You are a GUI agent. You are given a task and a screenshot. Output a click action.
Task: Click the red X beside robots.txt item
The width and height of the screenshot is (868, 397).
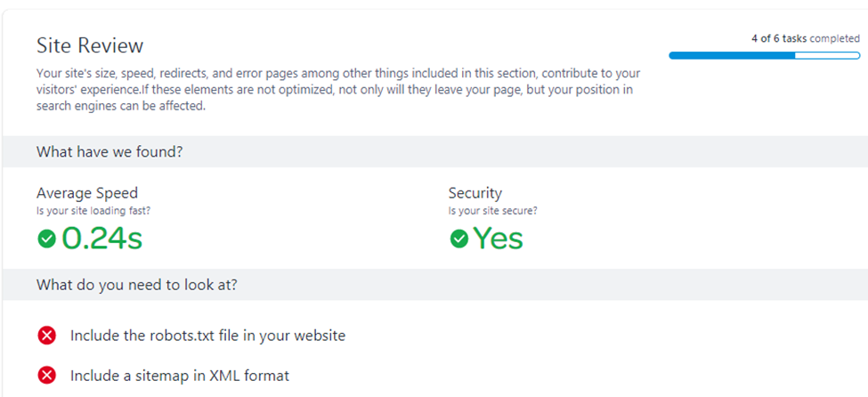(46, 336)
